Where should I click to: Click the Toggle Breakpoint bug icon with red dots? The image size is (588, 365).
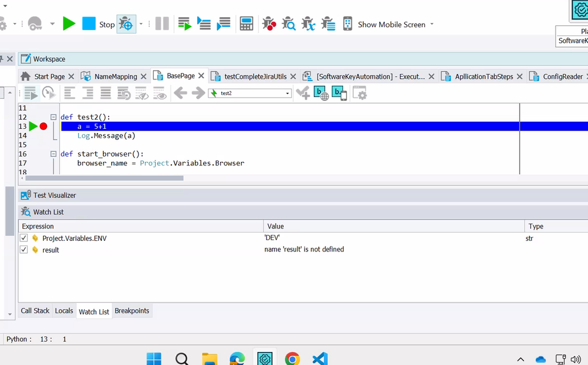click(269, 24)
